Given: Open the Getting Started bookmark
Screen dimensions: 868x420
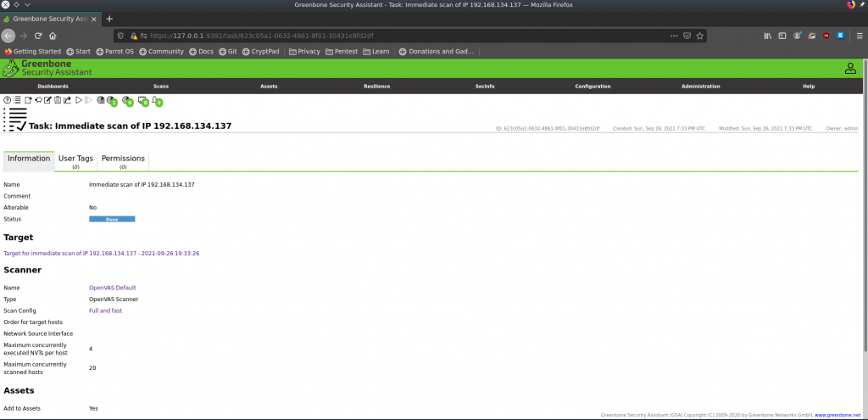Looking at the screenshot, I should (x=33, y=52).
